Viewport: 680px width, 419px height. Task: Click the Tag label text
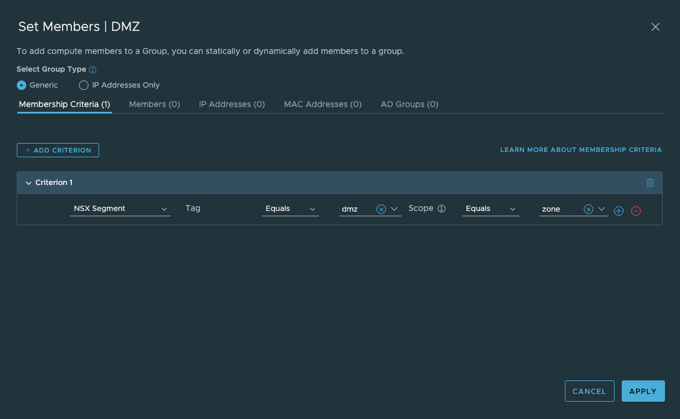click(x=193, y=208)
